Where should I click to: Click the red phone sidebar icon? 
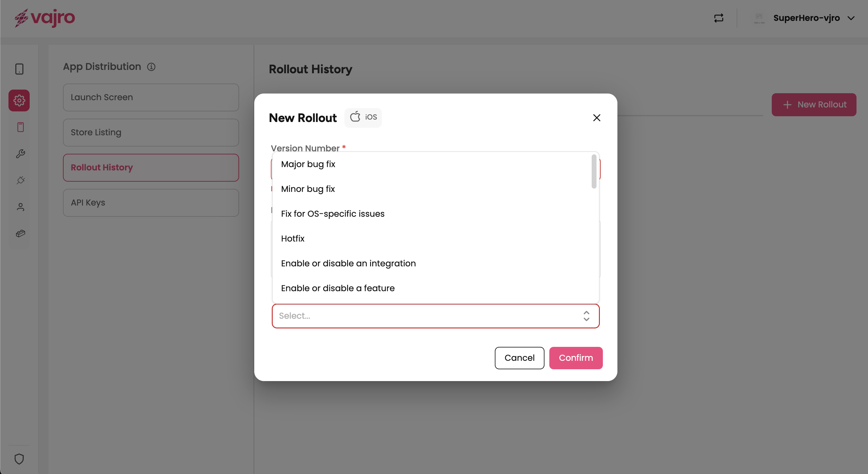(x=20, y=127)
